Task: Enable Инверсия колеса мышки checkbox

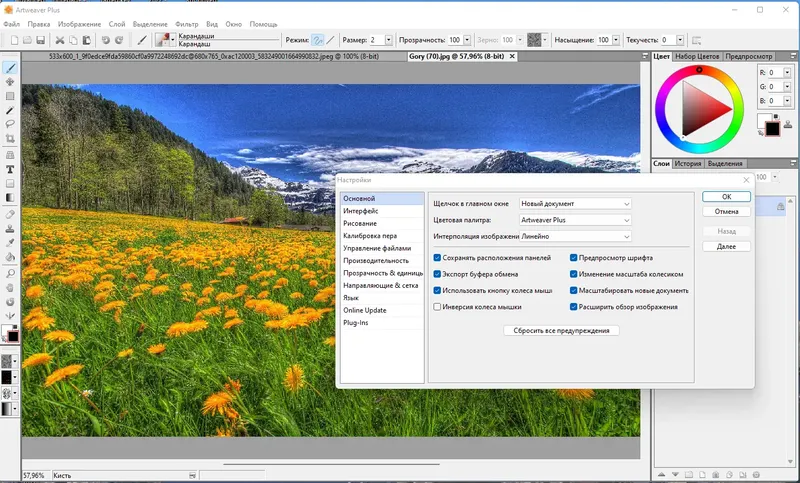Action: point(437,307)
